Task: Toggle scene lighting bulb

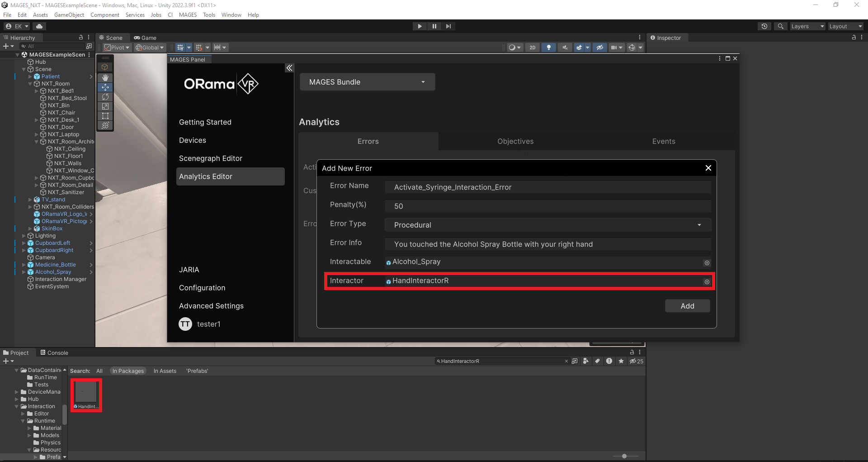Action: click(548, 48)
